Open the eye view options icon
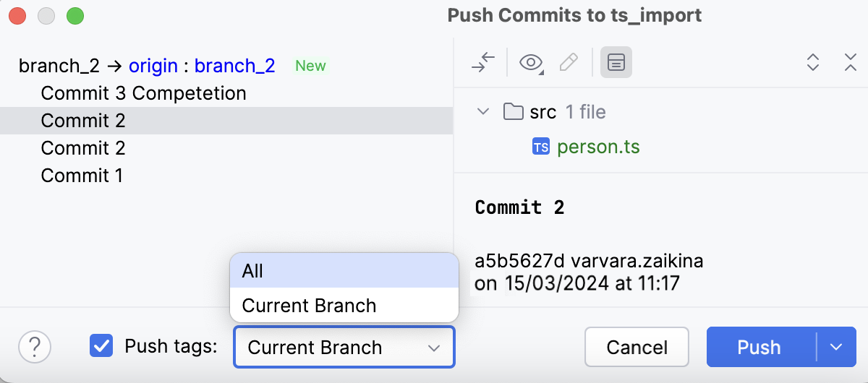 point(531,63)
